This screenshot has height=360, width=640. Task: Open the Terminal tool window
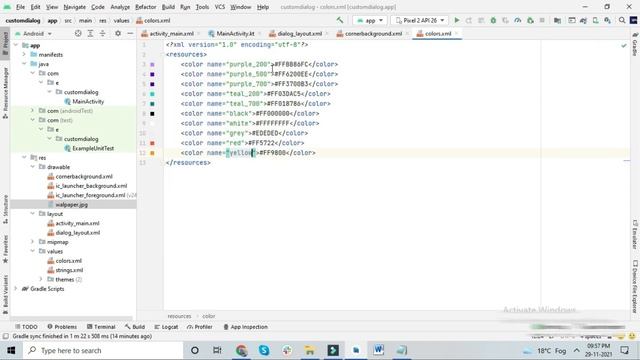coord(101,327)
